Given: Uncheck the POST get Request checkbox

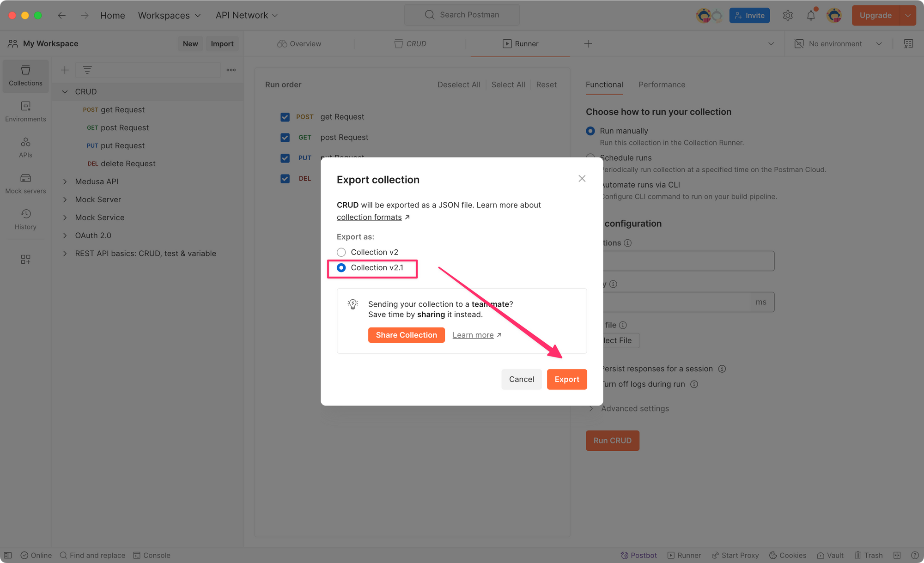Looking at the screenshot, I should pyautogui.click(x=285, y=117).
